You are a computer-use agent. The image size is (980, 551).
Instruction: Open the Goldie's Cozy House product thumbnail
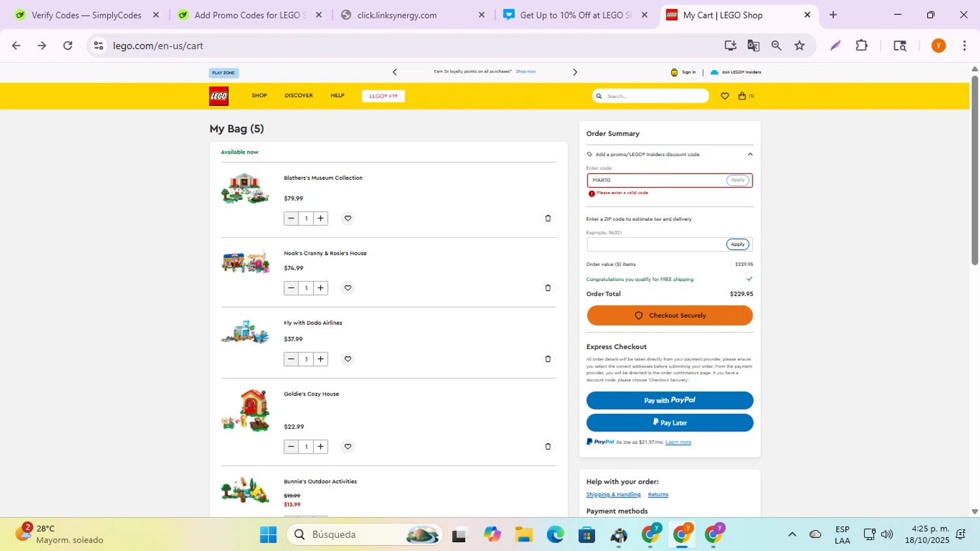pyautogui.click(x=245, y=410)
